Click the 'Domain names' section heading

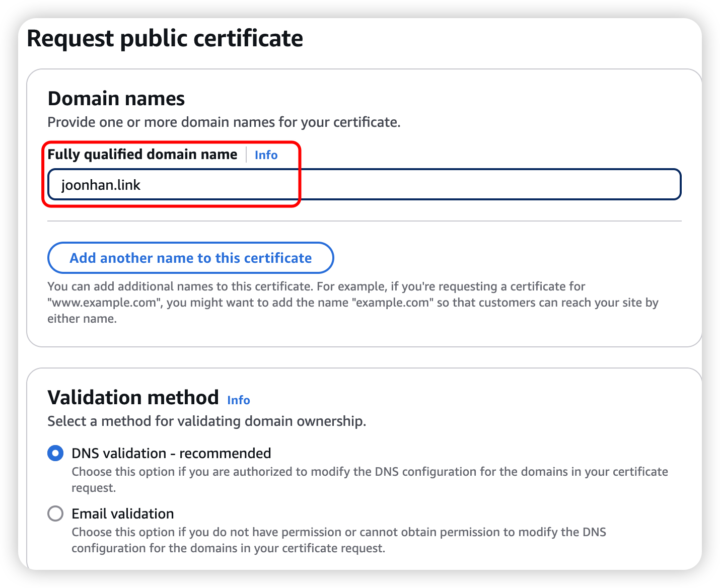pos(116,99)
